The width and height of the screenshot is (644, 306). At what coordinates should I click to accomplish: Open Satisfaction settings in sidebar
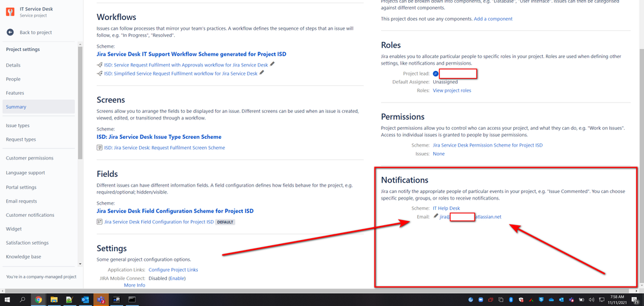pyautogui.click(x=27, y=243)
